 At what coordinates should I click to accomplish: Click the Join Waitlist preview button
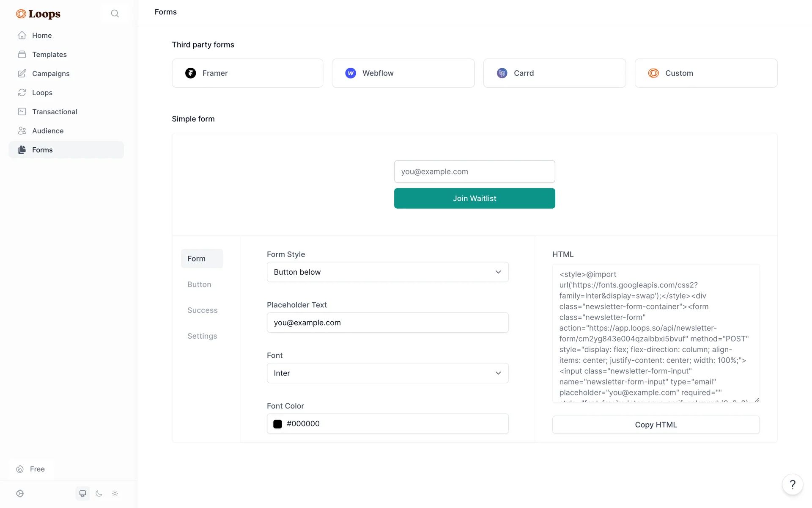click(x=475, y=199)
